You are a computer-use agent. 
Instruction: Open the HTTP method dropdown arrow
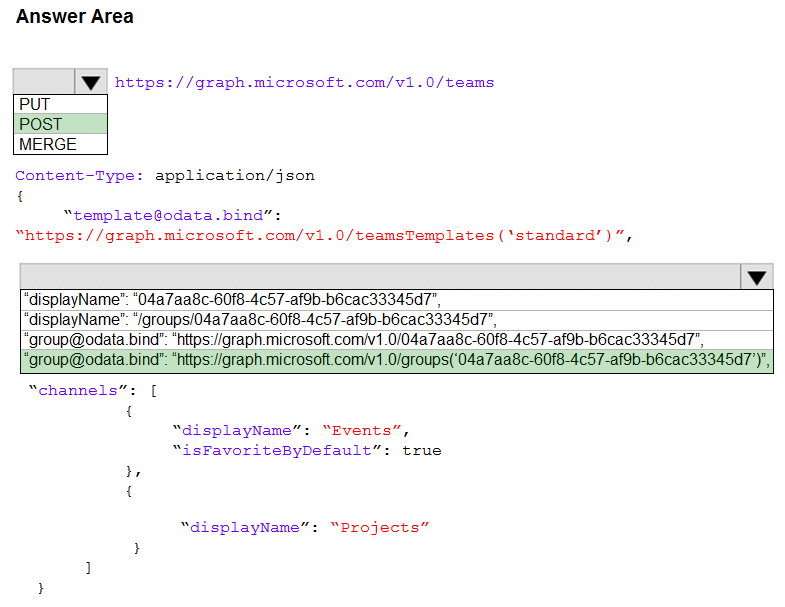[91, 82]
